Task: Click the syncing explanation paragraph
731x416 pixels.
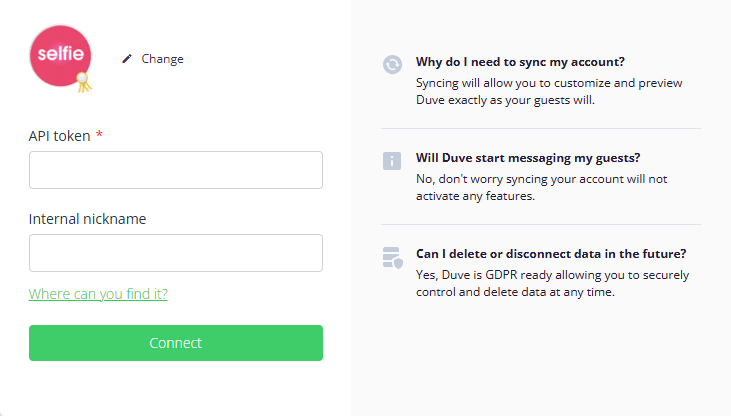Action: (x=549, y=91)
